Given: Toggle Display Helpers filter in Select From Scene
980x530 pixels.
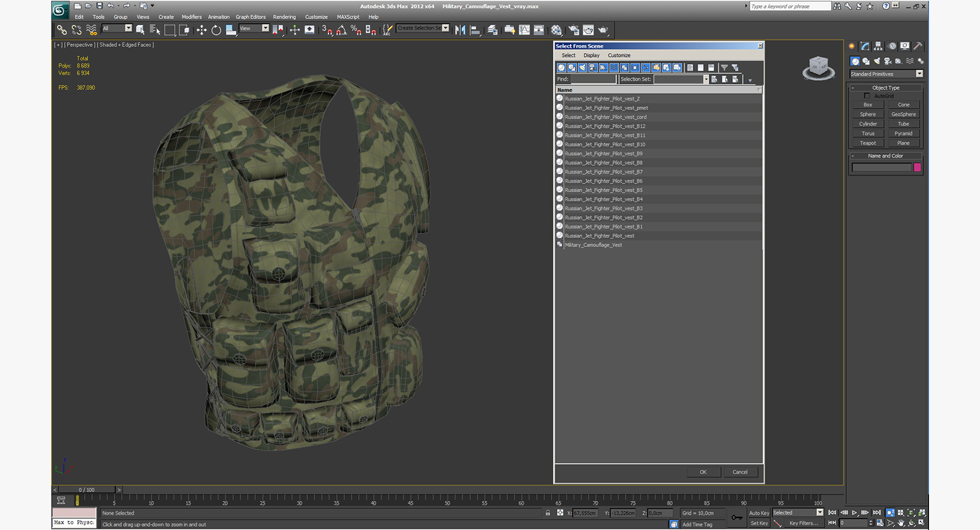Looking at the screenshot, I should (x=603, y=68).
